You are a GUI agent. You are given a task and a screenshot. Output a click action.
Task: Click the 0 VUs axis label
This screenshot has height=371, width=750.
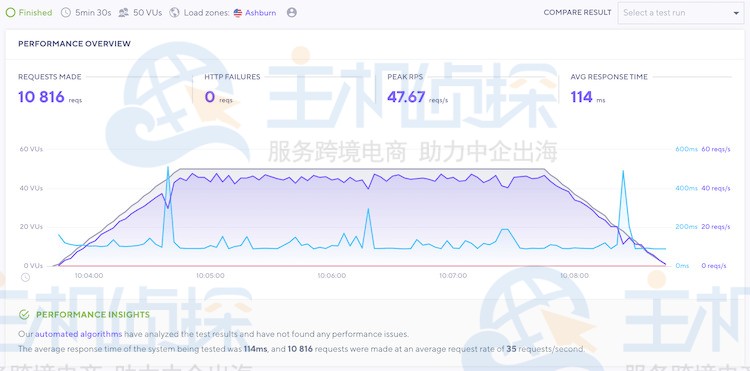click(33, 265)
